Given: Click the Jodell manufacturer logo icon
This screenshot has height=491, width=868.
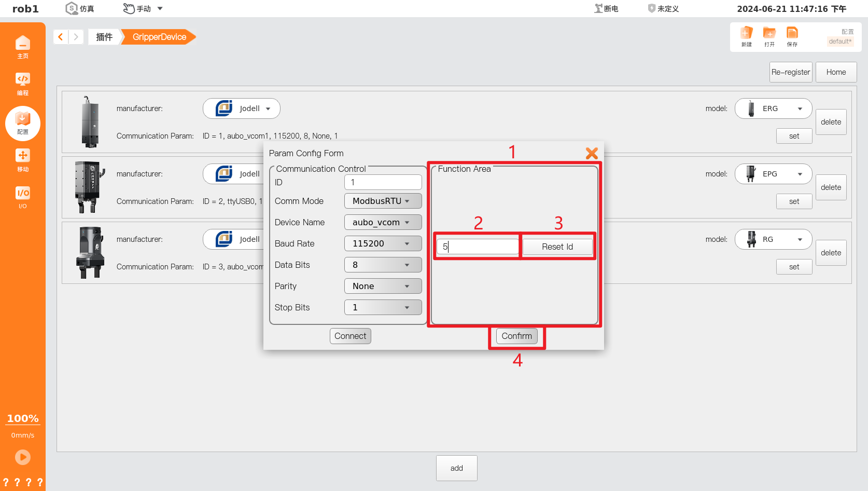Looking at the screenshot, I should tap(224, 108).
